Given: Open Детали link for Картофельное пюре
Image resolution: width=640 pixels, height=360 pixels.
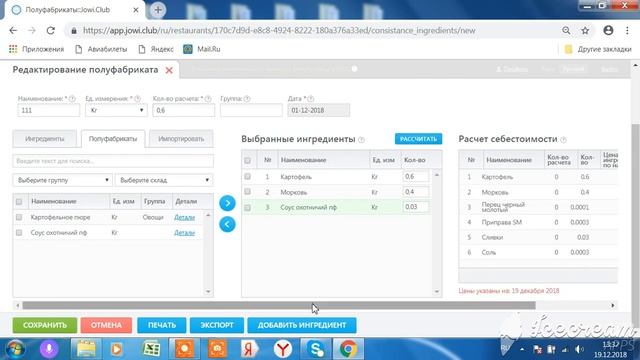Looking at the screenshot, I should click(184, 217).
